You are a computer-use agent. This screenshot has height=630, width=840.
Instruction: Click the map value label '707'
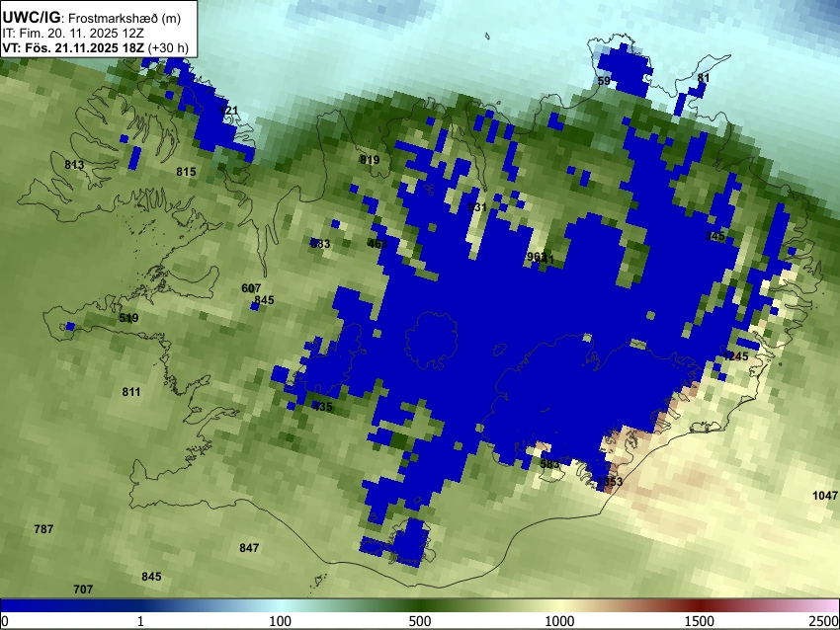[x=83, y=590]
